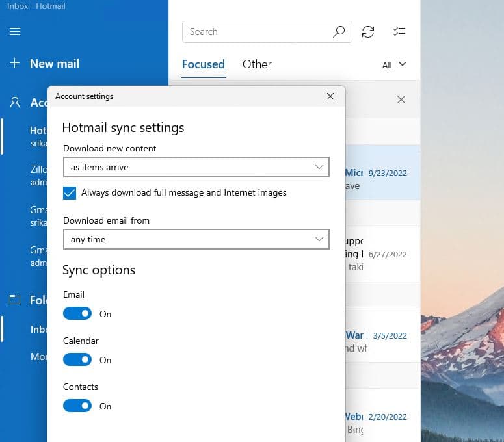Screen dimensions: 504x442
Task: Click the Accounts person icon
Action: (15, 103)
